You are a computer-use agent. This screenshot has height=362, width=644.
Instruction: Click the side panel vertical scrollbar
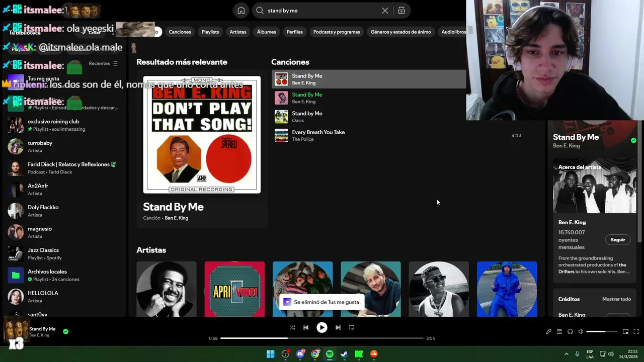tap(640, 181)
